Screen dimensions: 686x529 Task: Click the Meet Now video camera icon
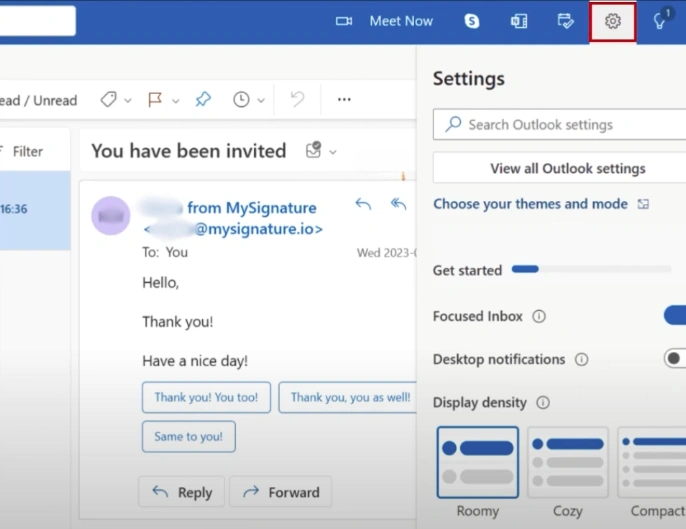point(344,21)
